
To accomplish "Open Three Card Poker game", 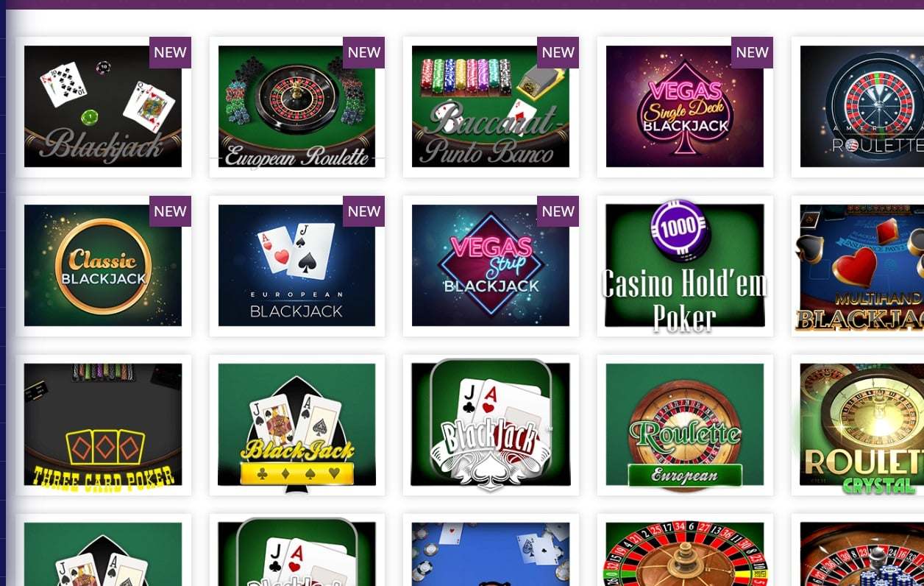I will coord(103,425).
